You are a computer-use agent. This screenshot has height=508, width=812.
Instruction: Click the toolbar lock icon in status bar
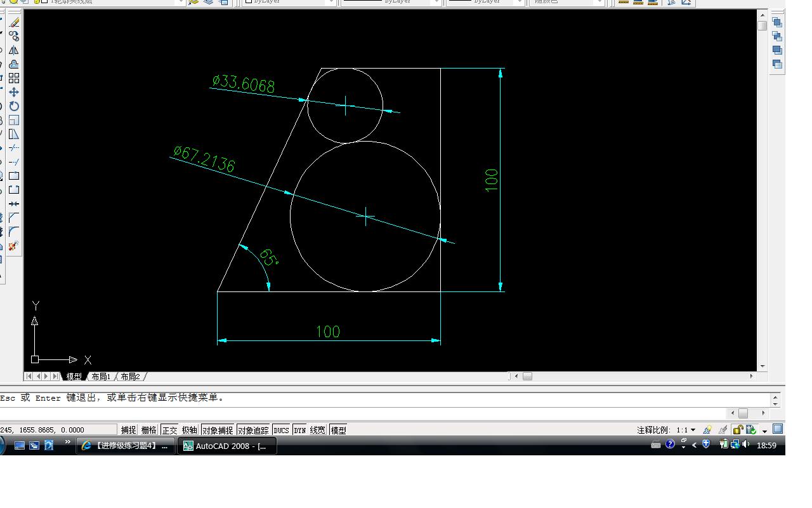click(738, 430)
